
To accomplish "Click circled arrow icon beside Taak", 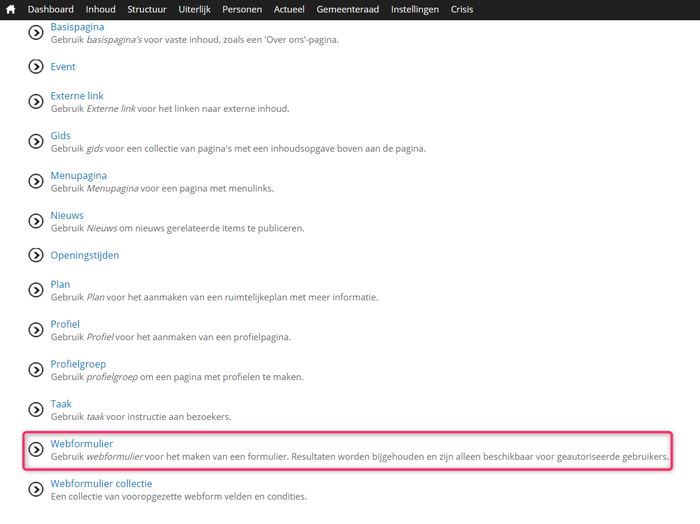I will [36, 410].
